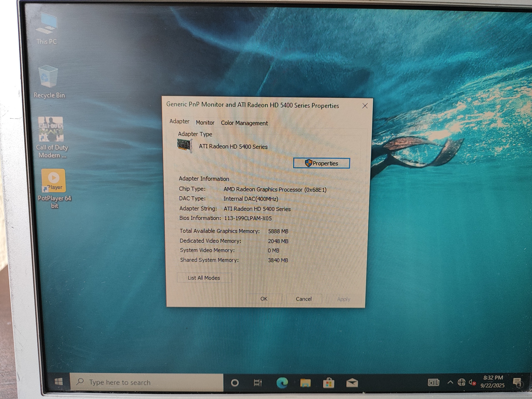The image size is (532, 399).
Task: Open Microsoft Store from the taskbar
Action: tap(329, 383)
